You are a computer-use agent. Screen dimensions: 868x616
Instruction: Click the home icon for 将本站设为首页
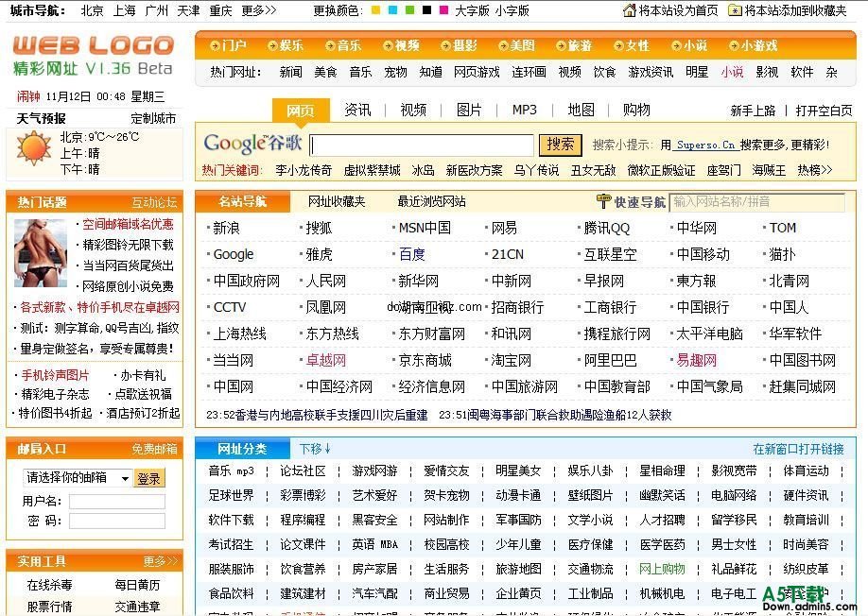click(630, 10)
